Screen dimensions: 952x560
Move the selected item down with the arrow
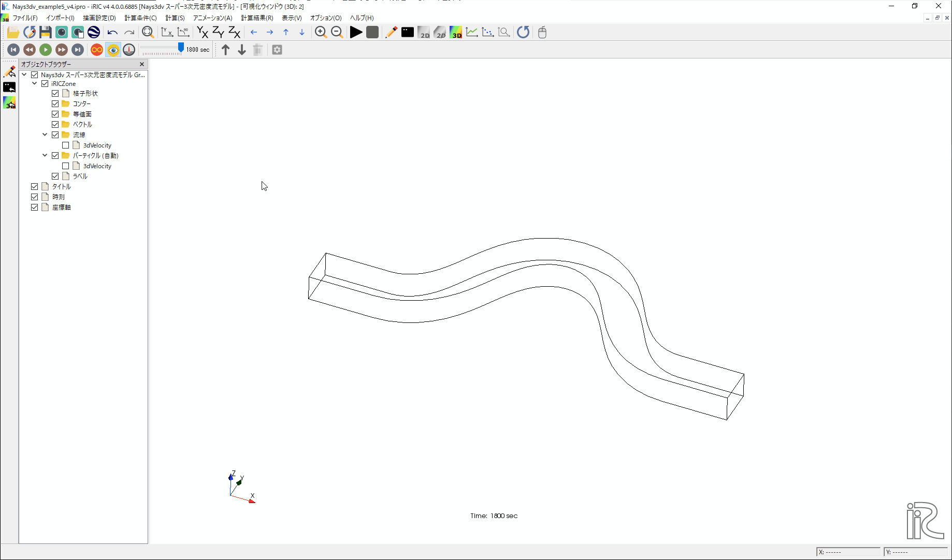pyautogui.click(x=242, y=50)
